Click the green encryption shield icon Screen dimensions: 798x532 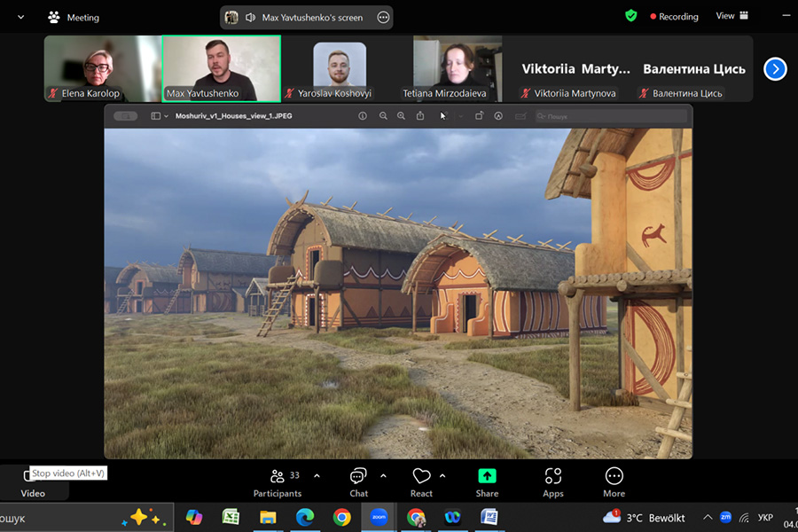(x=631, y=16)
